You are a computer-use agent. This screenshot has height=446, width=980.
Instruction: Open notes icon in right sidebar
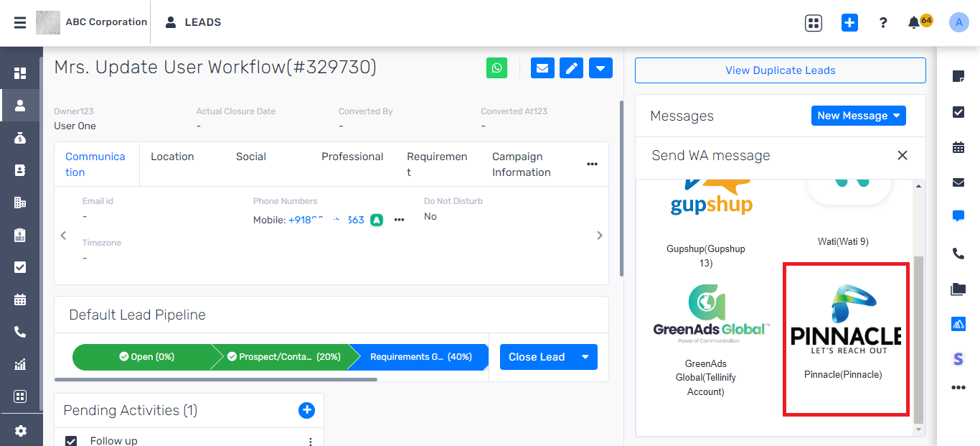pos(958,76)
